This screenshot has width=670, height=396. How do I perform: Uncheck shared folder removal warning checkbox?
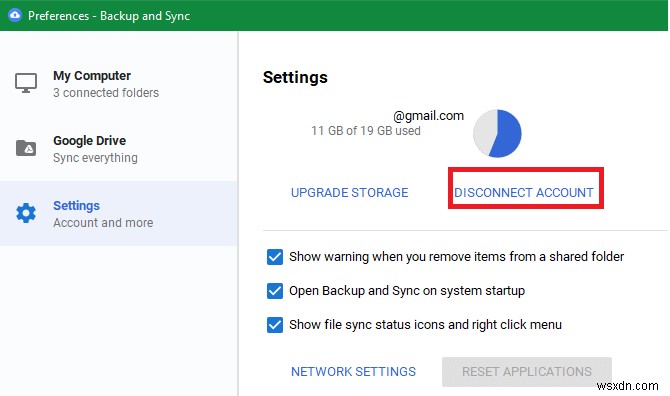275,257
